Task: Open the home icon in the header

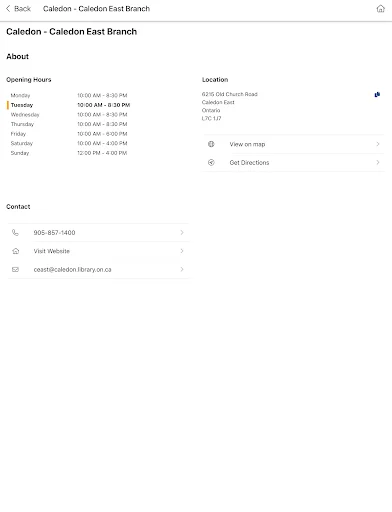Action: [380, 9]
